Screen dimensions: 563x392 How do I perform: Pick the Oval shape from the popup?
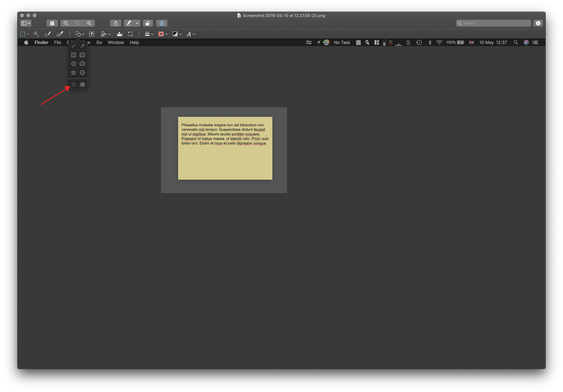[74, 64]
